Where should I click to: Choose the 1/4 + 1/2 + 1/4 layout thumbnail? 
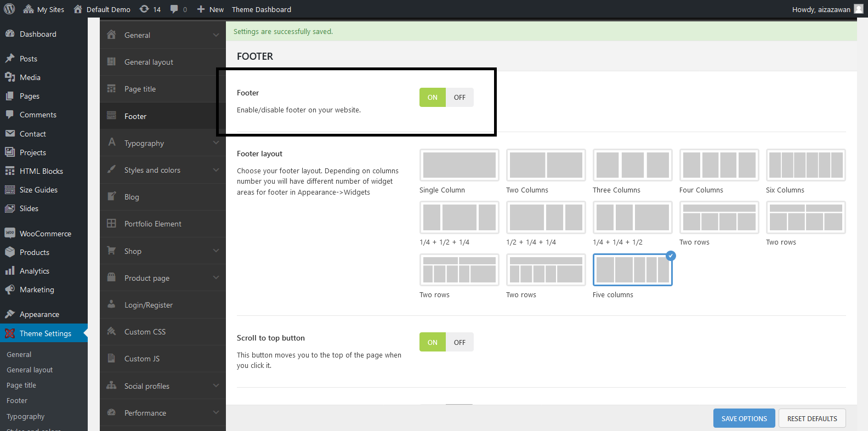click(459, 217)
